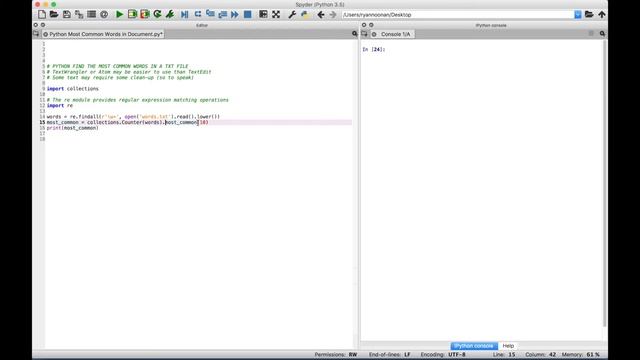Step to the next debug line
Viewport: 640px width, 360px height.
click(x=198, y=15)
